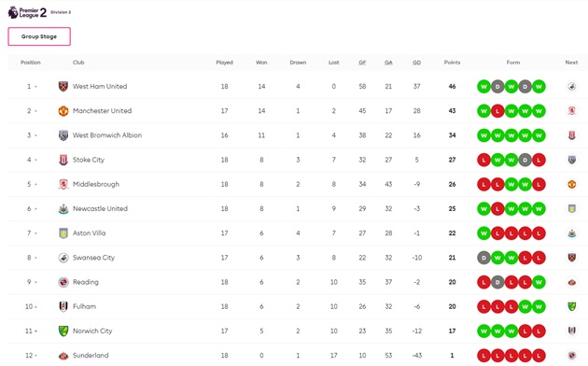This screenshot has width=588, height=366.
Task: Open the Swansea City team link
Action: pos(93,258)
